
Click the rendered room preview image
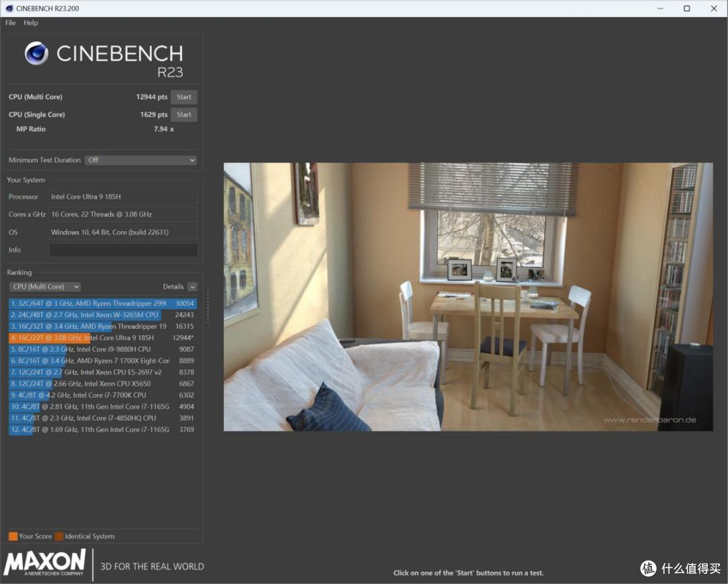[468, 297]
